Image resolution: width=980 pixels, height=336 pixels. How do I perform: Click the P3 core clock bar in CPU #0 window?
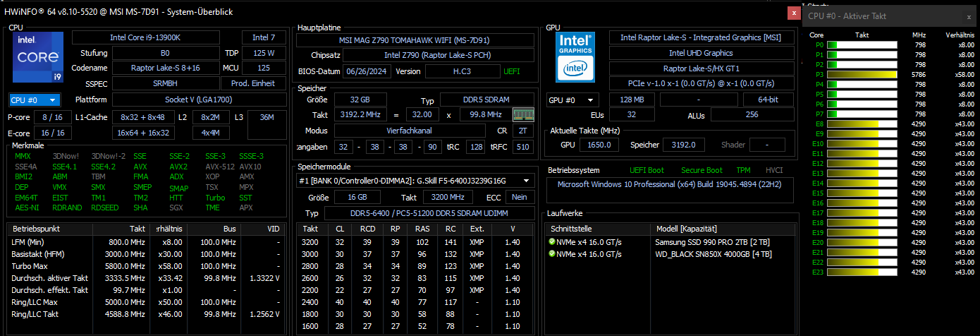pyautogui.click(x=862, y=74)
